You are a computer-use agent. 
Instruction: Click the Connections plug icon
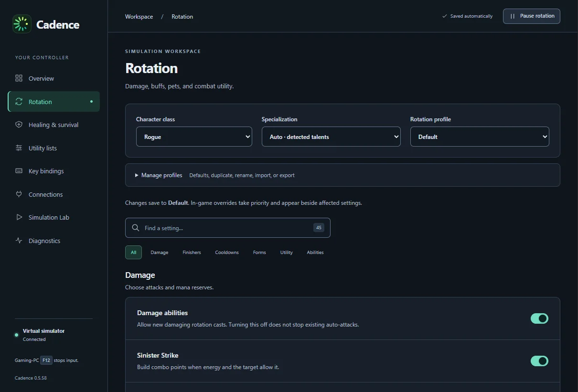[19, 194]
